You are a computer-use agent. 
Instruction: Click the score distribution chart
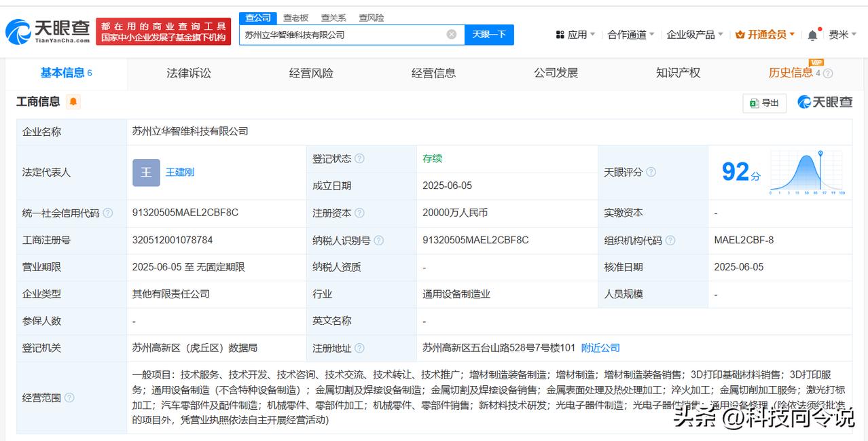tap(808, 173)
